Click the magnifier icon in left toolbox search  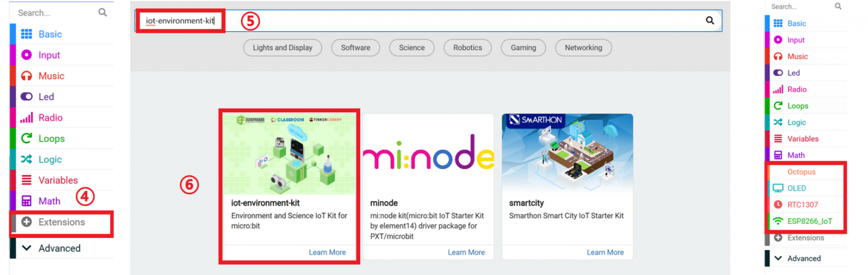[x=103, y=12]
